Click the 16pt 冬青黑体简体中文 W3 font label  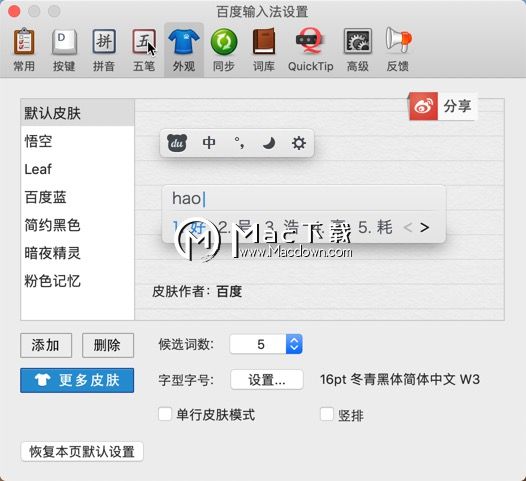pyautogui.click(x=400, y=380)
